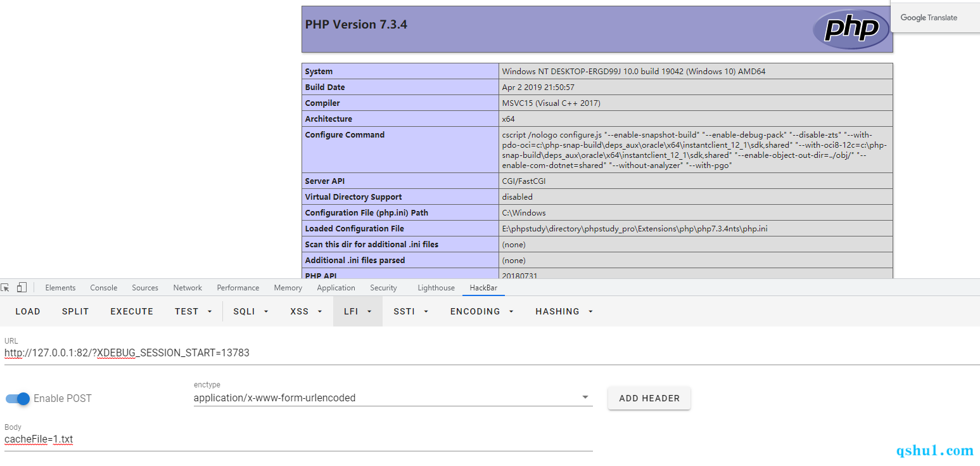Click the PHP Version 7.3.4 heading
This screenshot has width=980, height=466.
(356, 25)
